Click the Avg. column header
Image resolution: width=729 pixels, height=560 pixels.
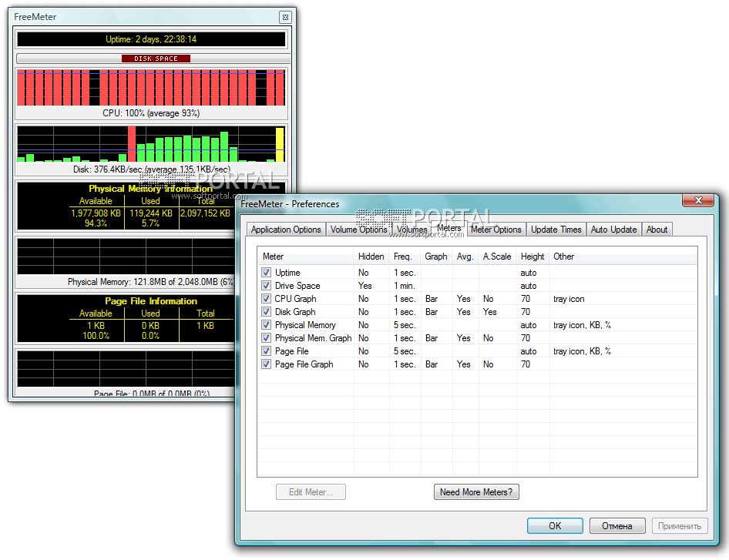pyautogui.click(x=465, y=257)
